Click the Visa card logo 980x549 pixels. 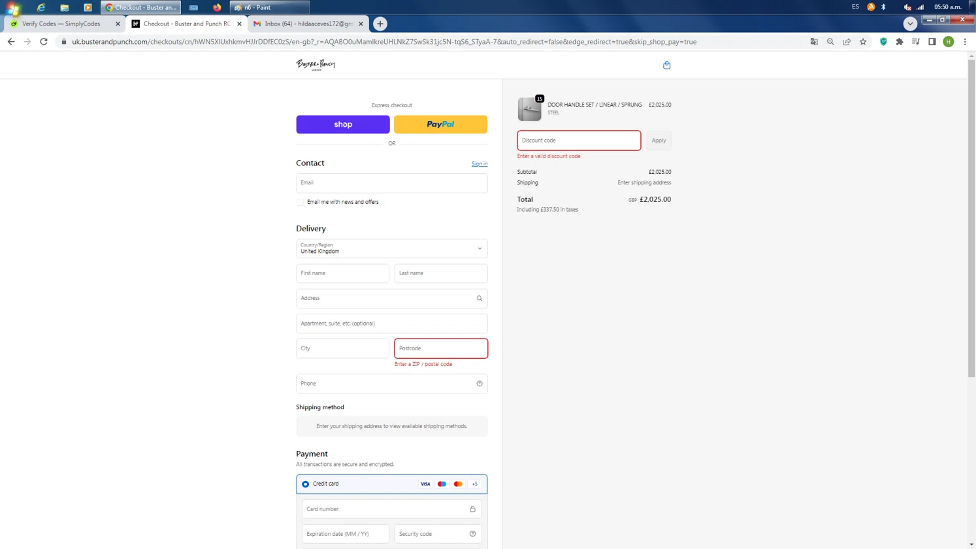[x=427, y=486]
